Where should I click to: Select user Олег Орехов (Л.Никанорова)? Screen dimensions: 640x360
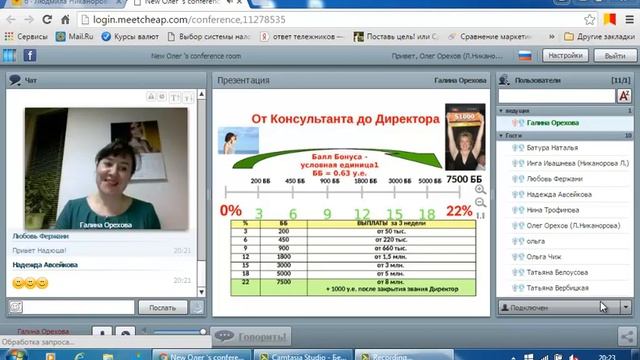(565, 226)
